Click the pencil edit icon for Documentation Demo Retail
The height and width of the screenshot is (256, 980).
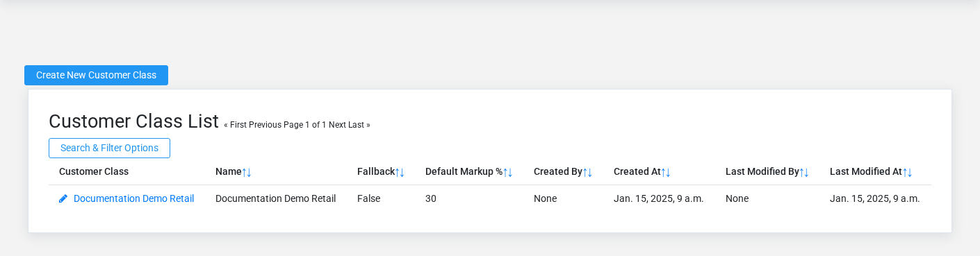tap(63, 198)
